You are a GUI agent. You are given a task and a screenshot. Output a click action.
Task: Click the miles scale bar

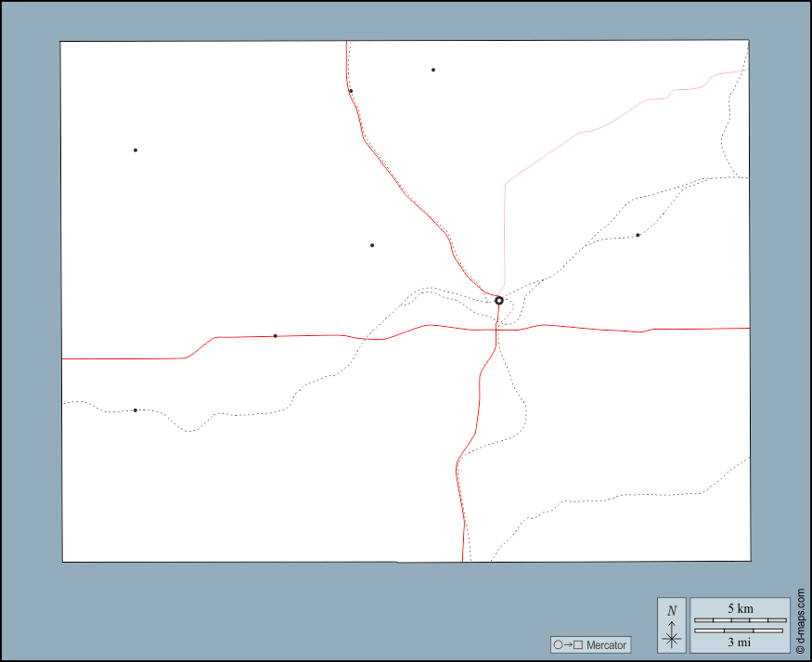tap(740, 631)
